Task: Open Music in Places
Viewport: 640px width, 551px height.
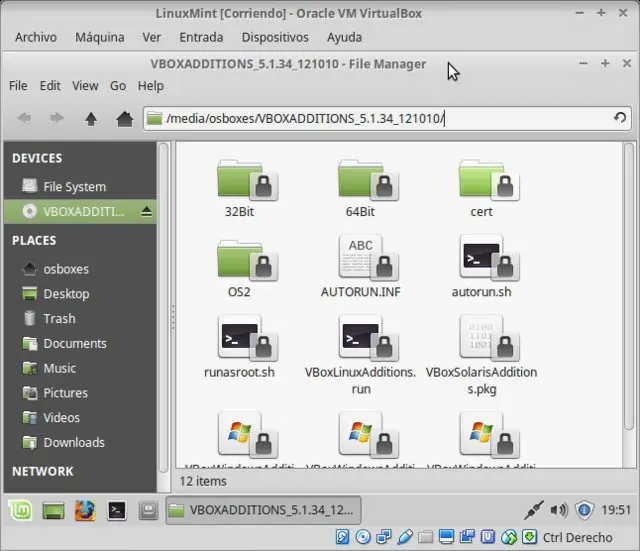Action: click(80, 368)
